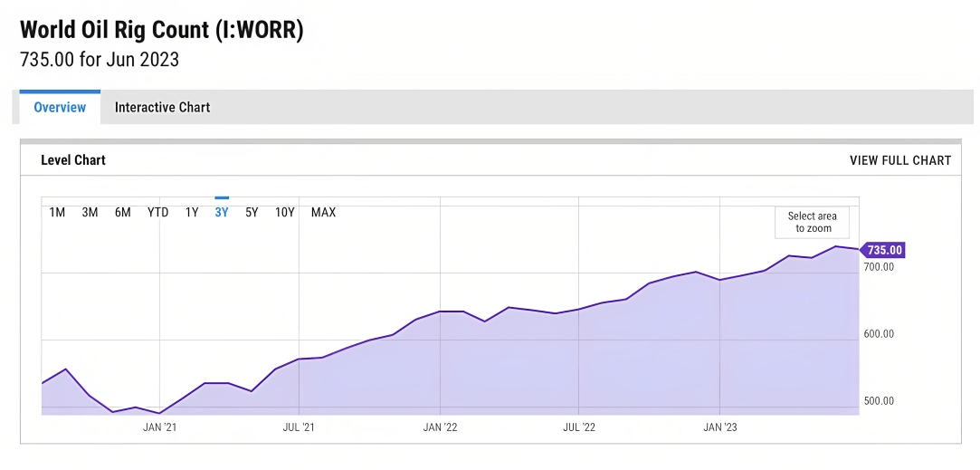Click the Select area to zoom box

(x=813, y=222)
